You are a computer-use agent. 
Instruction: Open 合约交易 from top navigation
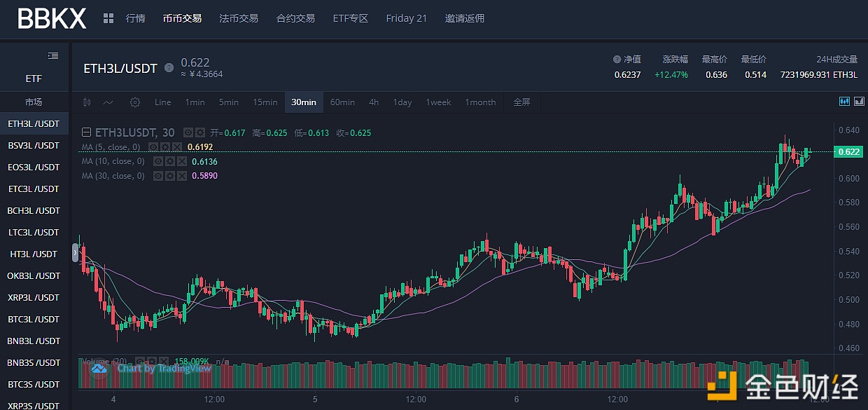click(x=295, y=18)
